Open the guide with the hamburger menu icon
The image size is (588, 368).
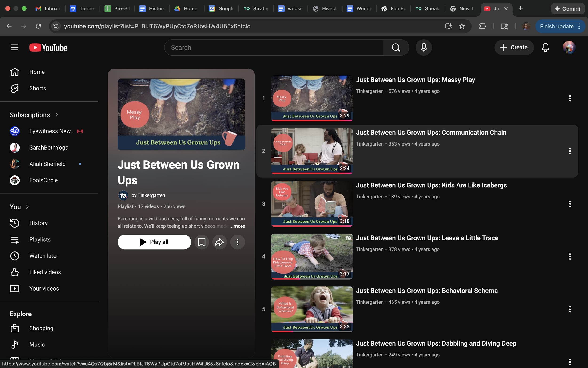tap(14, 48)
